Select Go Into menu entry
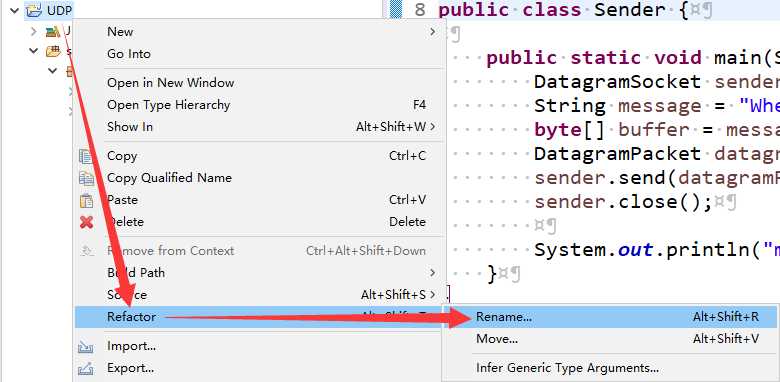Image resolution: width=780 pixels, height=382 pixels. pyautogui.click(x=258, y=54)
